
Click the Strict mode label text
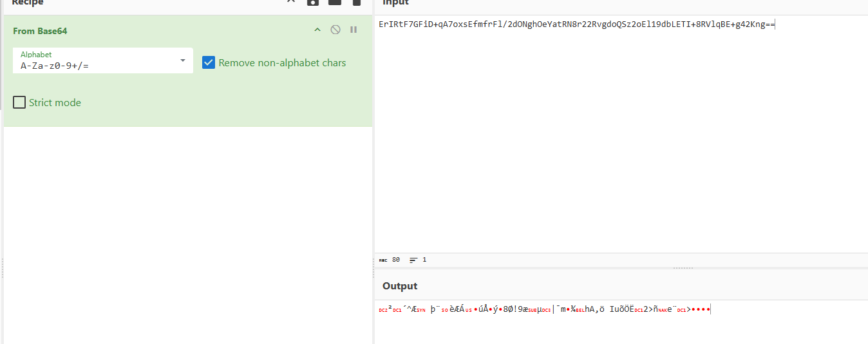(55, 103)
